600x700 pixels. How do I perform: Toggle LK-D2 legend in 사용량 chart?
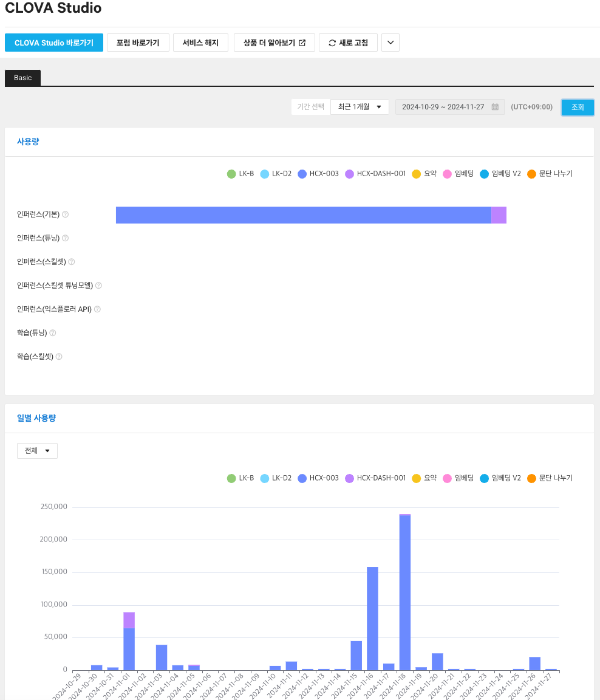pyautogui.click(x=276, y=174)
